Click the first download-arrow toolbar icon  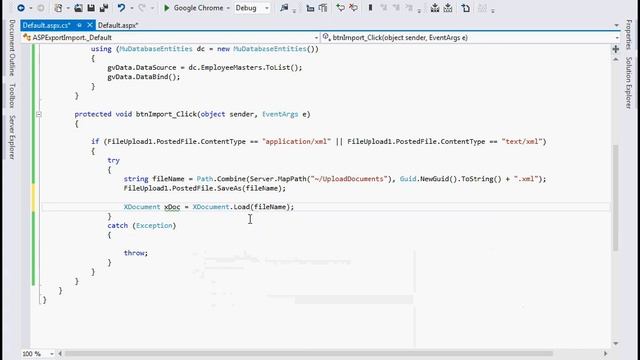click(x=435, y=8)
